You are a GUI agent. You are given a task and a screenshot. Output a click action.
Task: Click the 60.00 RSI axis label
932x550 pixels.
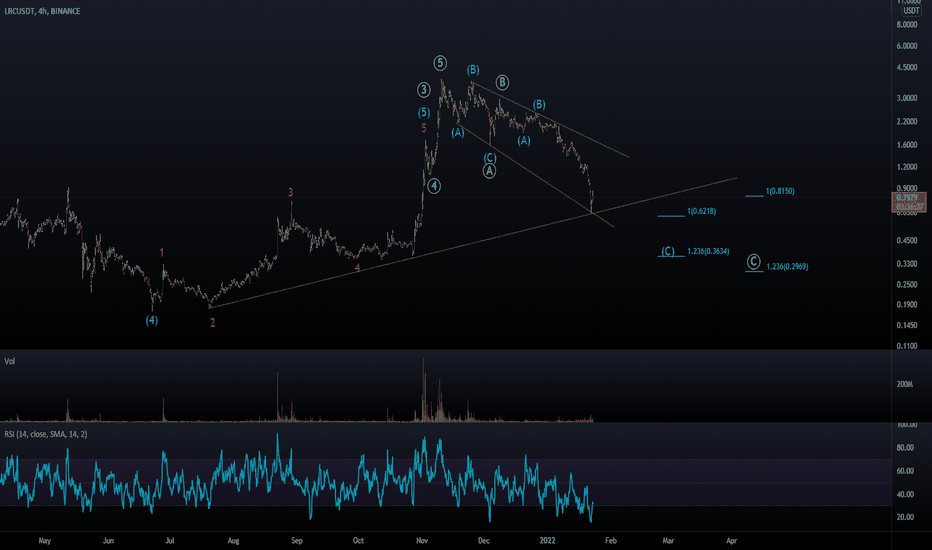tap(905, 471)
